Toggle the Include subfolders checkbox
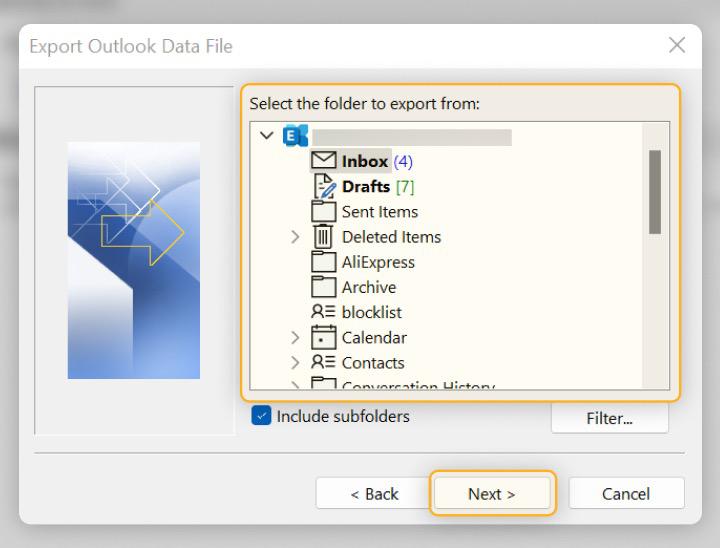The width and height of the screenshot is (720, 548). click(261, 416)
